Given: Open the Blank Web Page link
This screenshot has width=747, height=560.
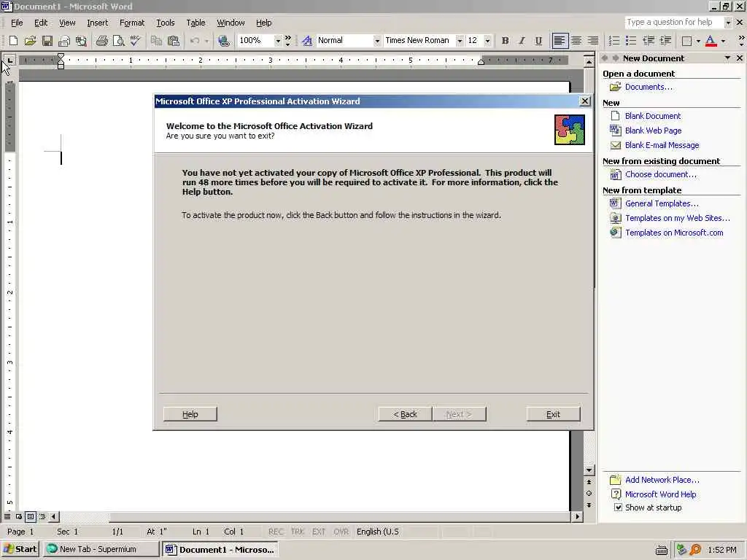Looking at the screenshot, I should [653, 131].
